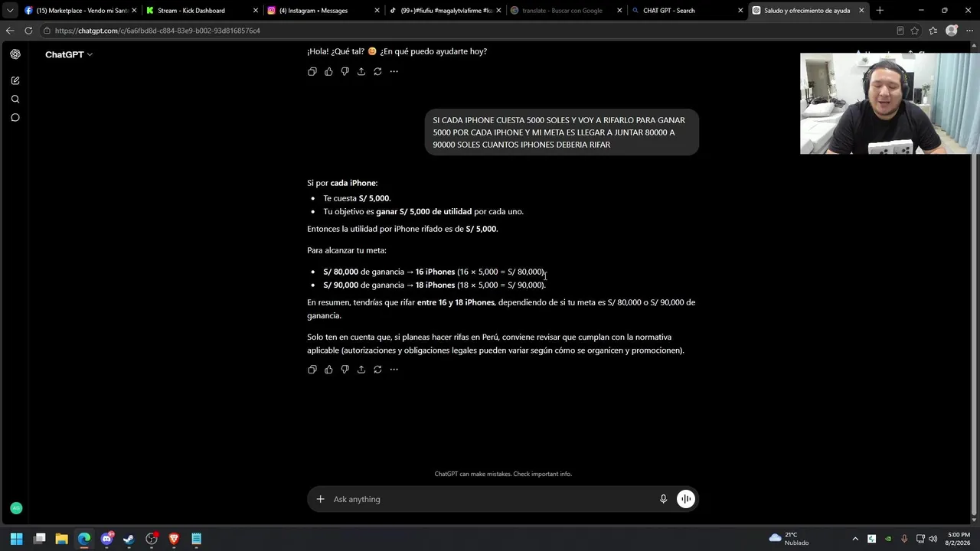Give thumbs up to the iPhone raffle response

(328, 369)
